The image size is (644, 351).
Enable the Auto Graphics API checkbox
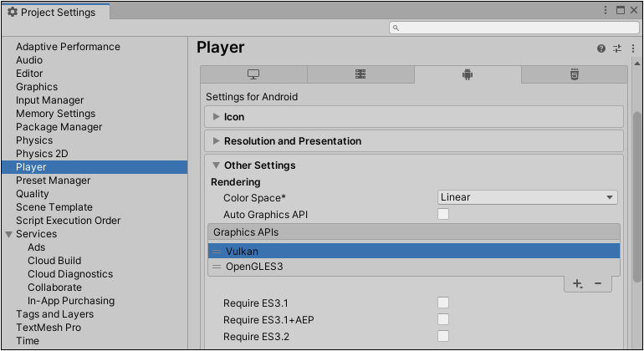443,215
